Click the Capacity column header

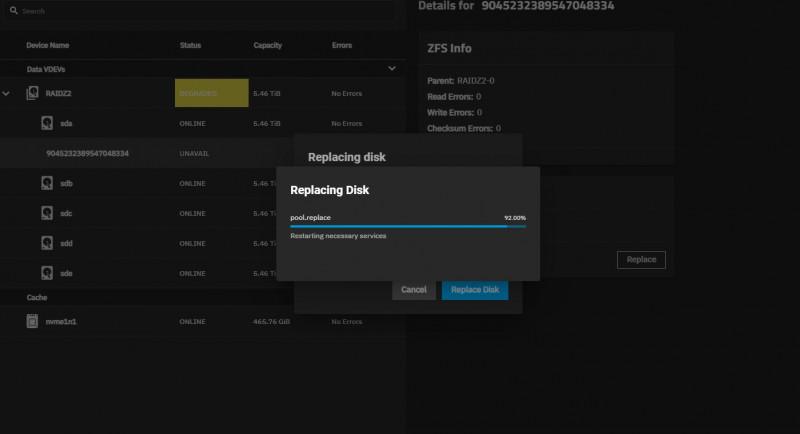point(268,45)
